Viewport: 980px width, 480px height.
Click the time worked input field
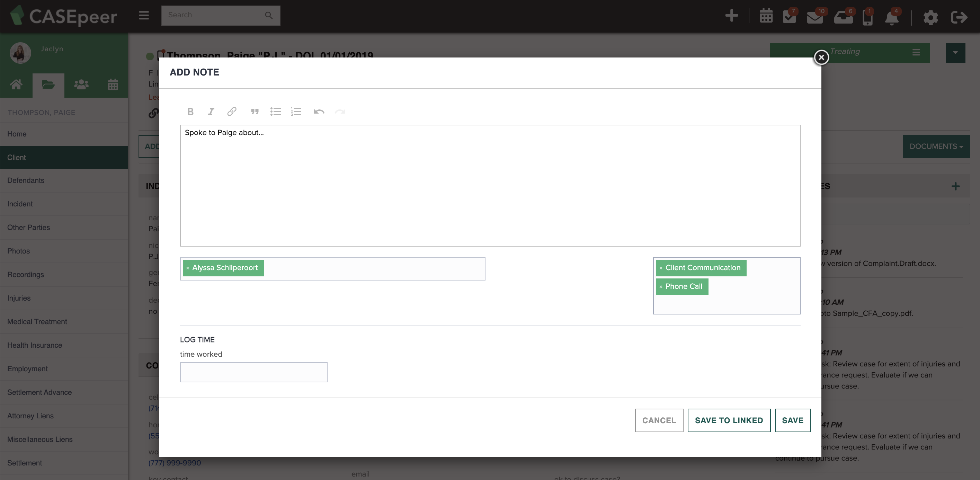pyautogui.click(x=253, y=372)
